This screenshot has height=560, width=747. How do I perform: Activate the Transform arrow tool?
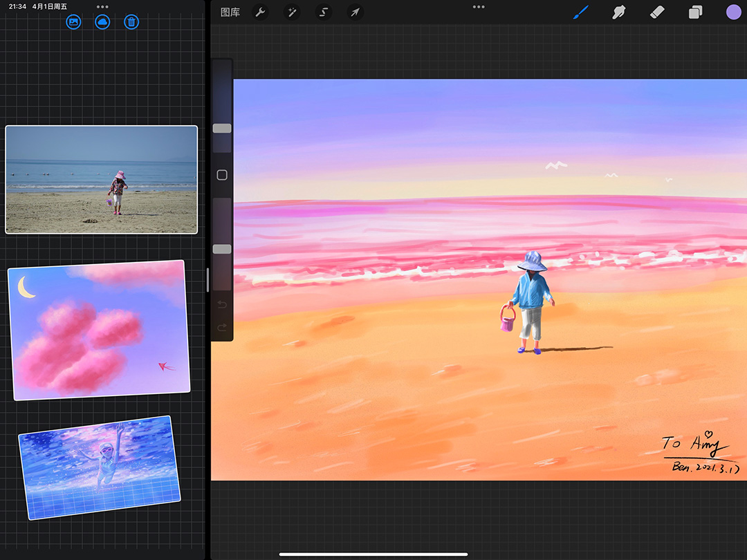coord(355,12)
